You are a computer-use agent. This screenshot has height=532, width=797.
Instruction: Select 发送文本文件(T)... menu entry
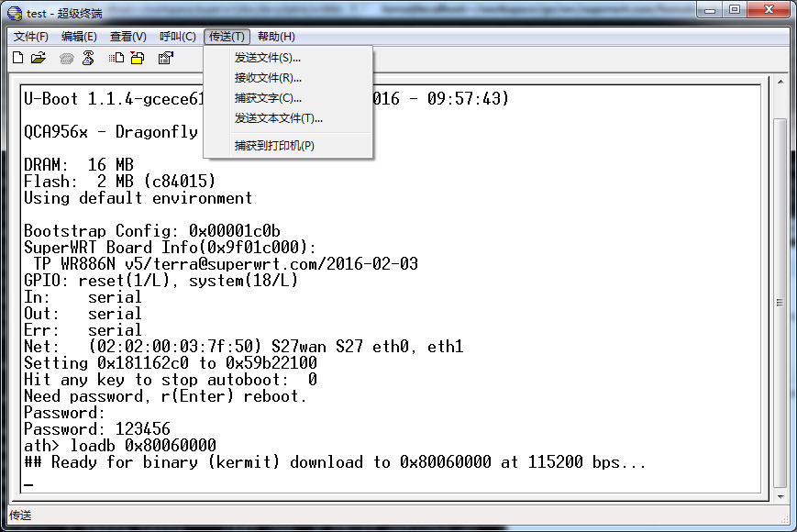pyautogui.click(x=288, y=118)
